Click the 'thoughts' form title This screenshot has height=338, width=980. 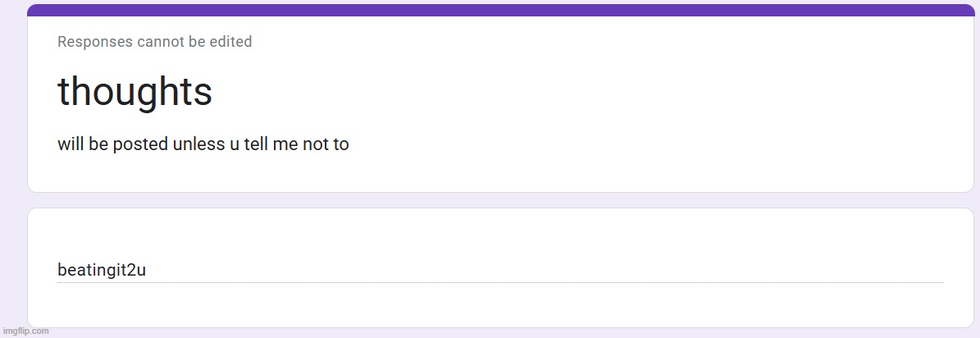tap(134, 91)
